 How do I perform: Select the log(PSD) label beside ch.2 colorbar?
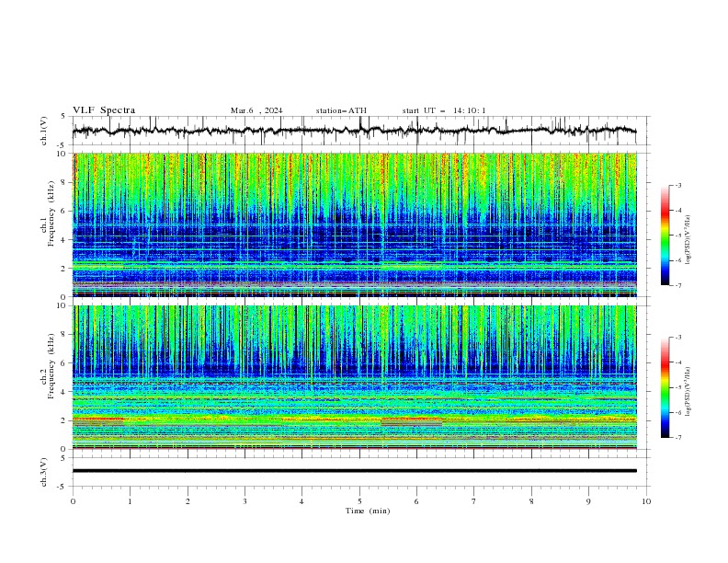(x=688, y=392)
